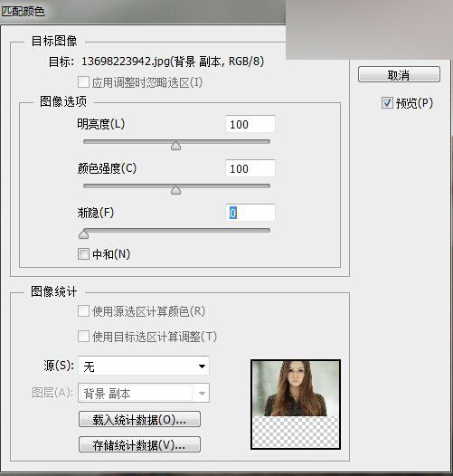Click the 取消 button

pyautogui.click(x=399, y=75)
